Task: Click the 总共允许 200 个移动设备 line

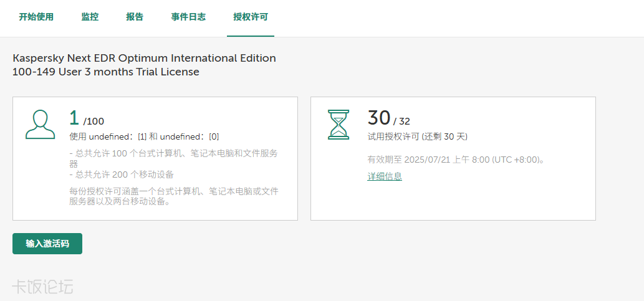Action: [x=122, y=174]
